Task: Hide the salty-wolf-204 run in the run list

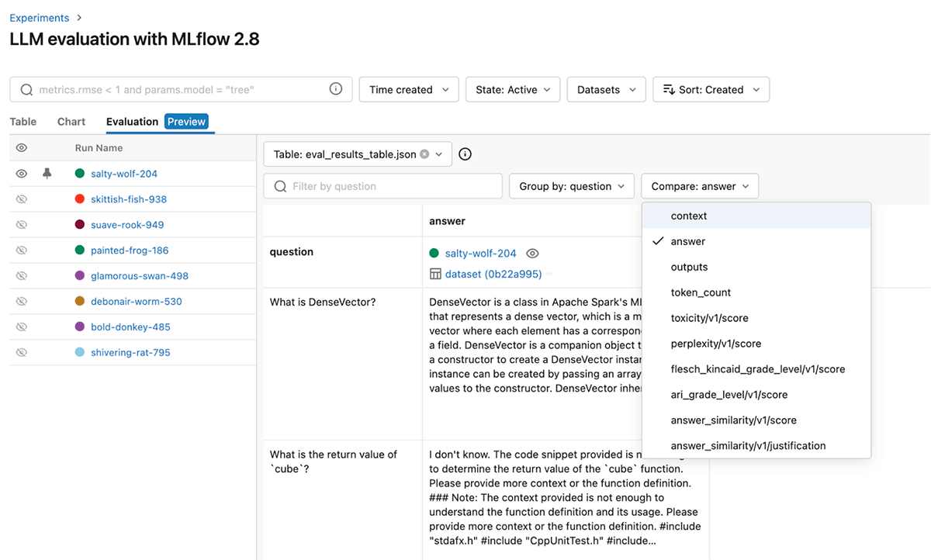Action: [x=22, y=174]
